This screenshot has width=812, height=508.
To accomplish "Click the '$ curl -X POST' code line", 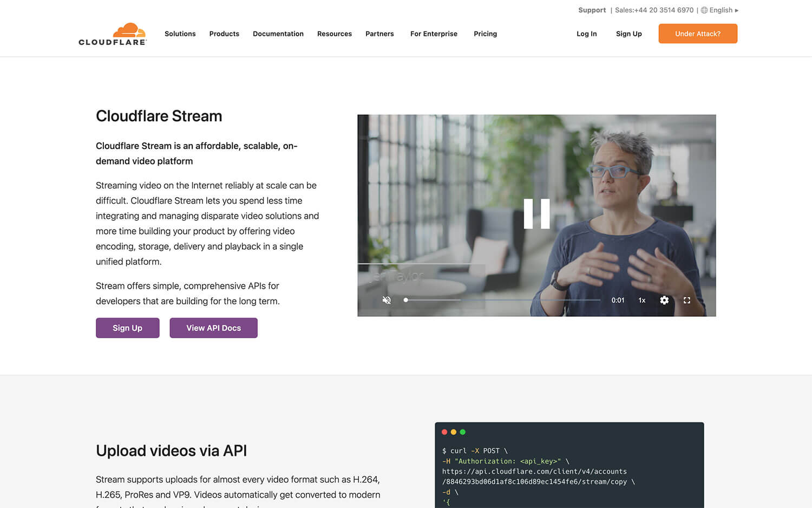I will click(x=475, y=451).
